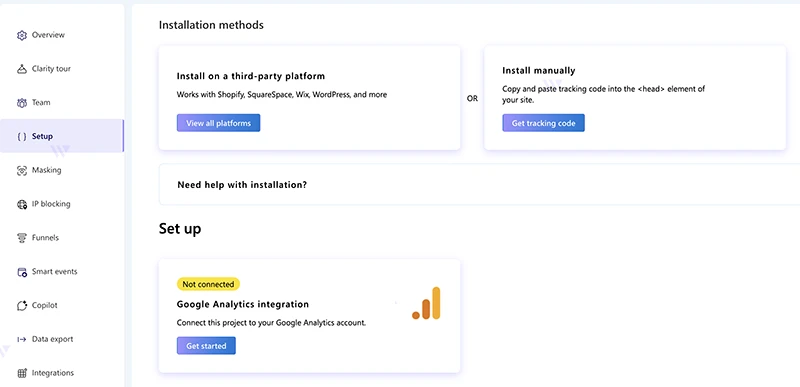
Task: Click the Data export arrow icon
Action: coord(21,339)
